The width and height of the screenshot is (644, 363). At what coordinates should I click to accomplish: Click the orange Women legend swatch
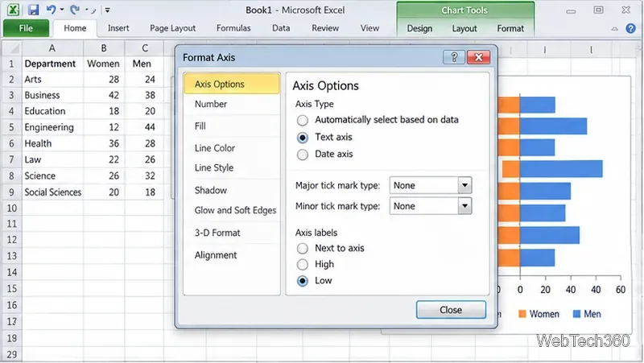pos(522,314)
